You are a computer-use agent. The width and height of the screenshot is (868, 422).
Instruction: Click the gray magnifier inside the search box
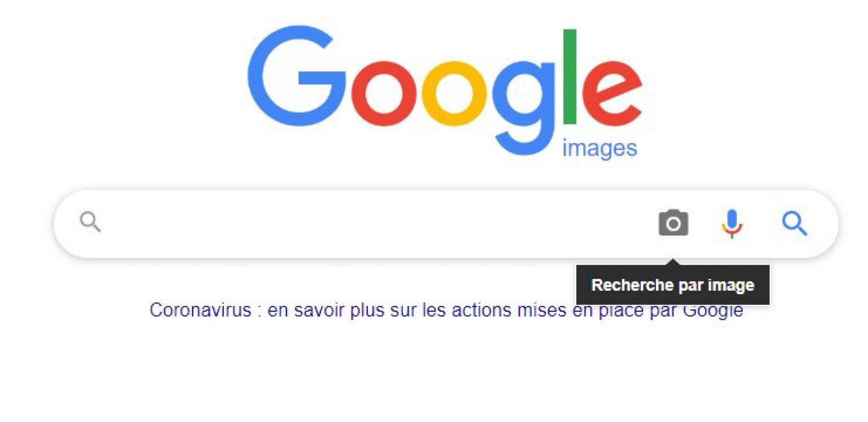tap(90, 223)
